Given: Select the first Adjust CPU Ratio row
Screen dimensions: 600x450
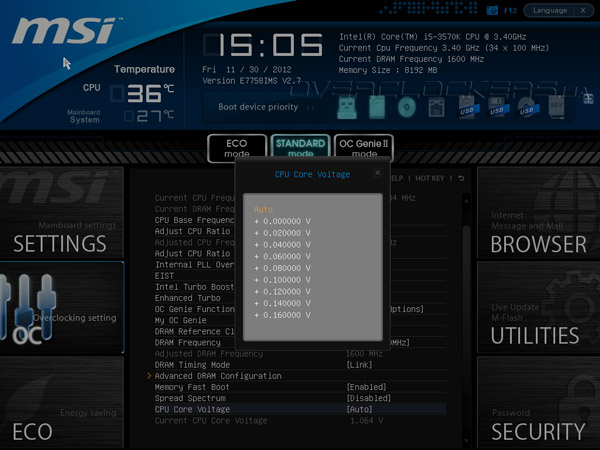Looking at the screenshot, I should pyautogui.click(x=192, y=232).
